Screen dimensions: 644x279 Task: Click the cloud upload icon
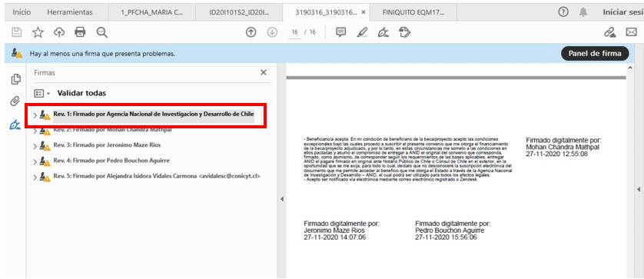click(59, 32)
